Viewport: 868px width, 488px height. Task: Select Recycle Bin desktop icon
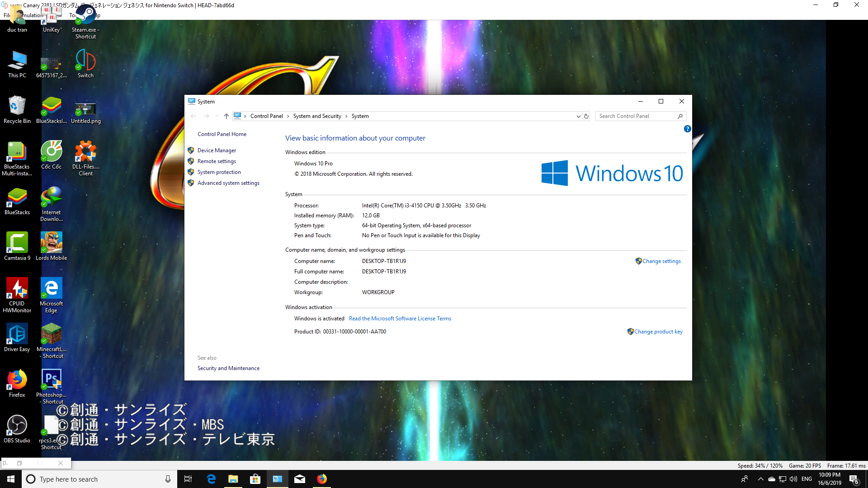(x=17, y=110)
